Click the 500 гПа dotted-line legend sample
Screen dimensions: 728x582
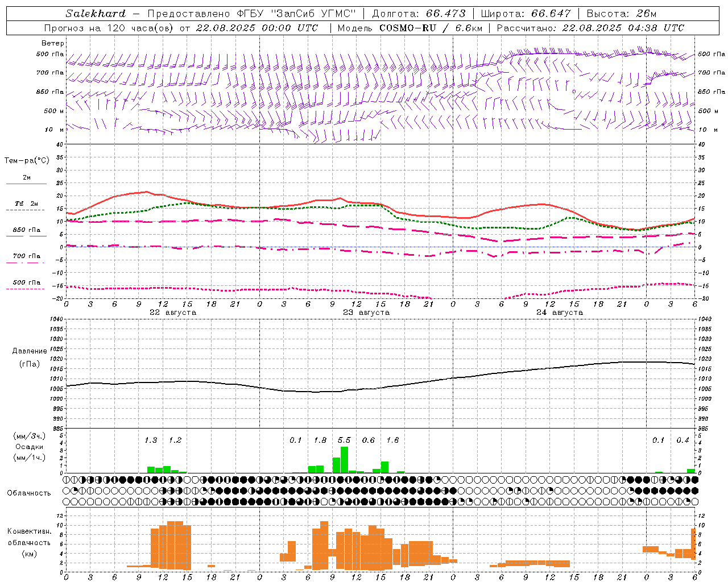coord(26,289)
